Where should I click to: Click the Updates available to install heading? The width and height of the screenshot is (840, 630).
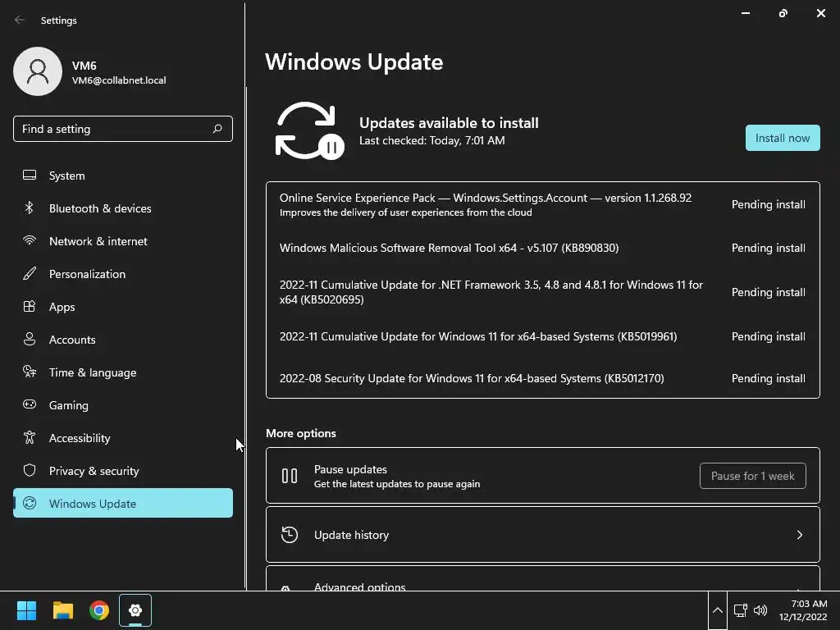449,123
